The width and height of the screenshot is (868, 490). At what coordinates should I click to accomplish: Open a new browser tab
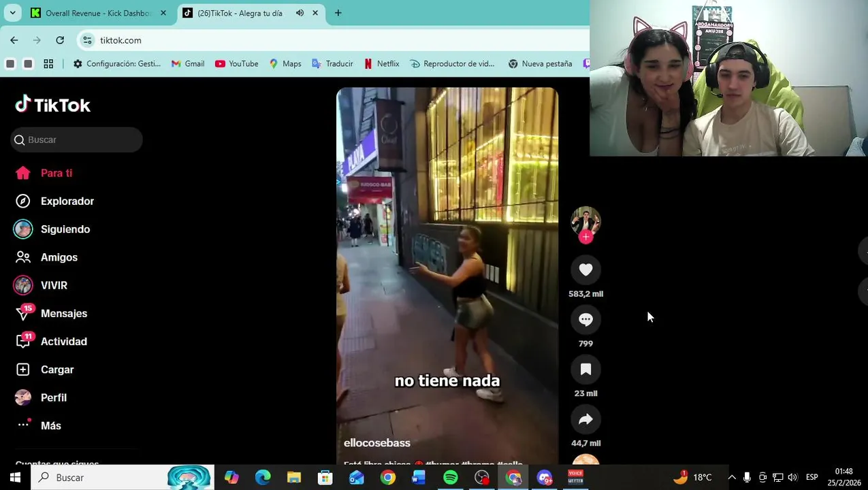338,13
